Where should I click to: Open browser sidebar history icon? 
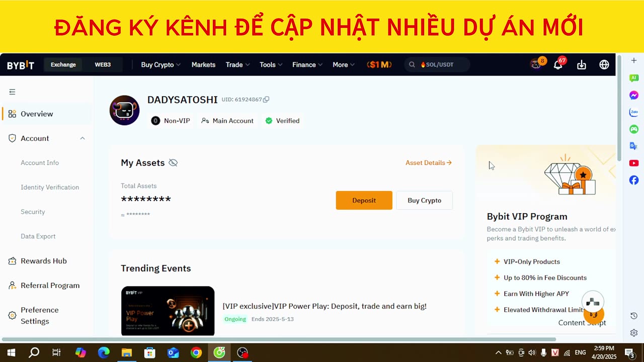(x=634, y=316)
